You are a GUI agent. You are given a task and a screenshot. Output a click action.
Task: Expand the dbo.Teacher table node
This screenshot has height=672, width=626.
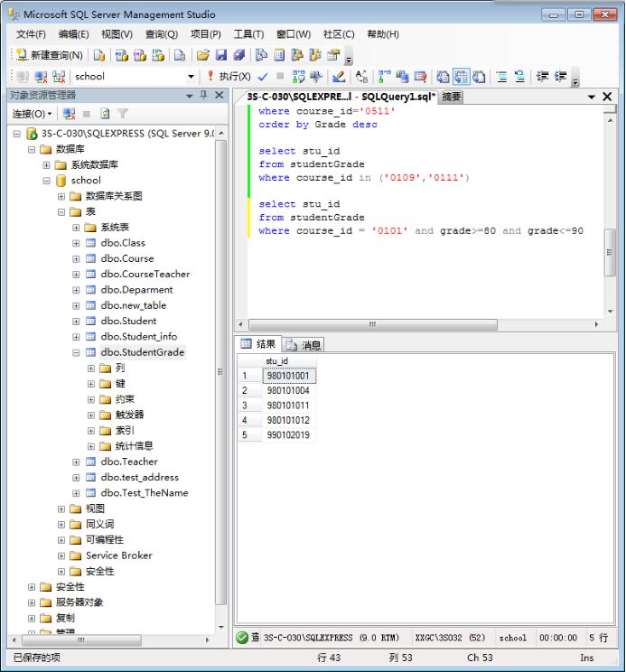click(76, 462)
